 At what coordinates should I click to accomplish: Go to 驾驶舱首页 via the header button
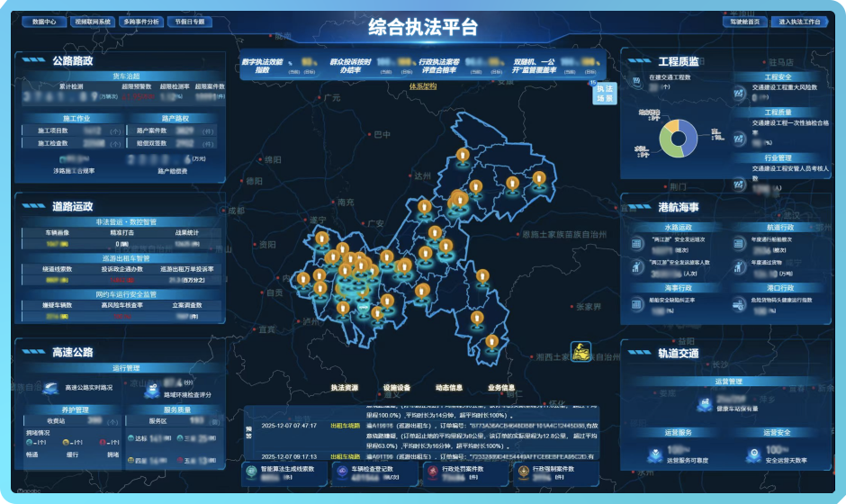click(x=745, y=21)
